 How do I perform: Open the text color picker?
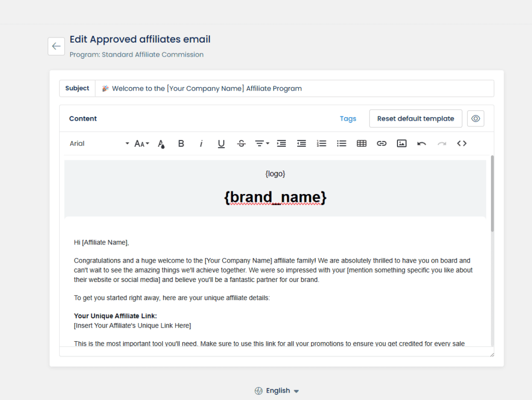pyautogui.click(x=161, y=144)
